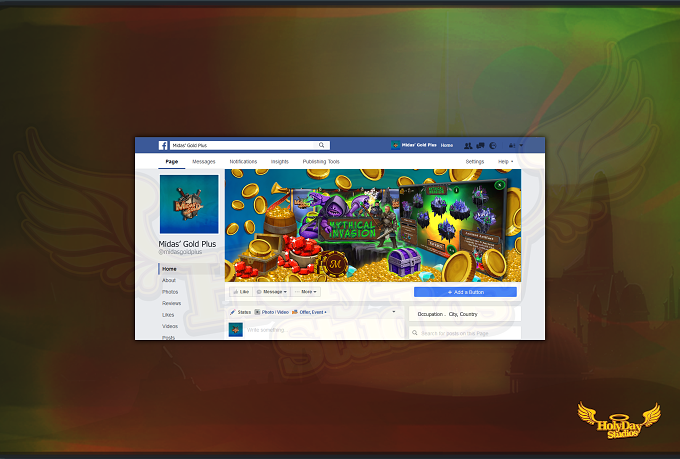The width and height of the screenshot is (680, 459).
Task: Open the Insights tab
Action: tap(280, 161)
